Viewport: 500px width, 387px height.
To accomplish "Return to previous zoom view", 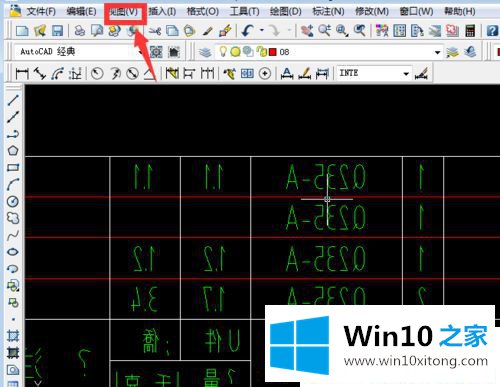I will tap(359, 31).
